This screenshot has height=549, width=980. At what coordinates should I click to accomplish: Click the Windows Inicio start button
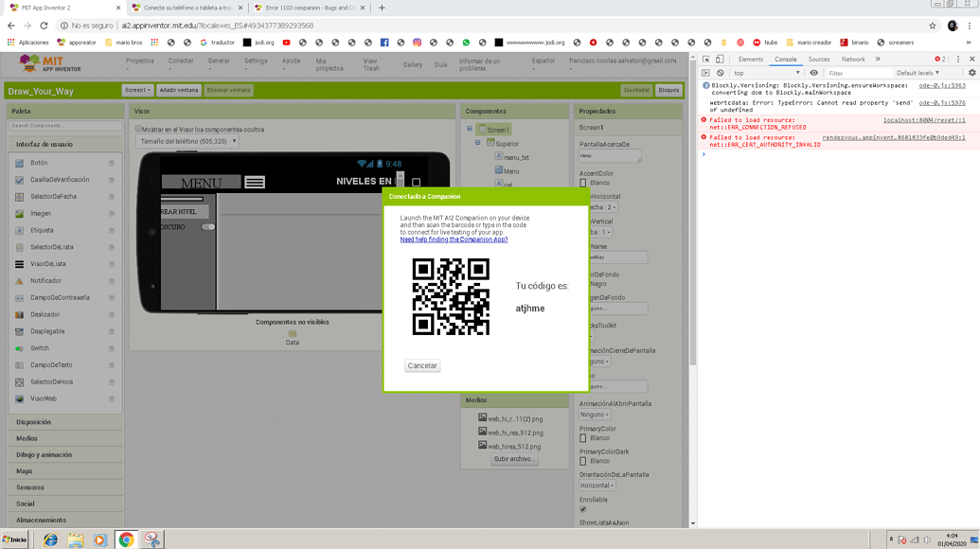(15, 540)
